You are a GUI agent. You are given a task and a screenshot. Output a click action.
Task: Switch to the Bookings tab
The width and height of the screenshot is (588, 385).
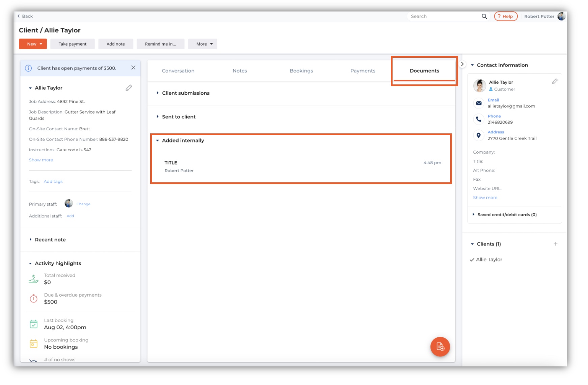[301, 71]
